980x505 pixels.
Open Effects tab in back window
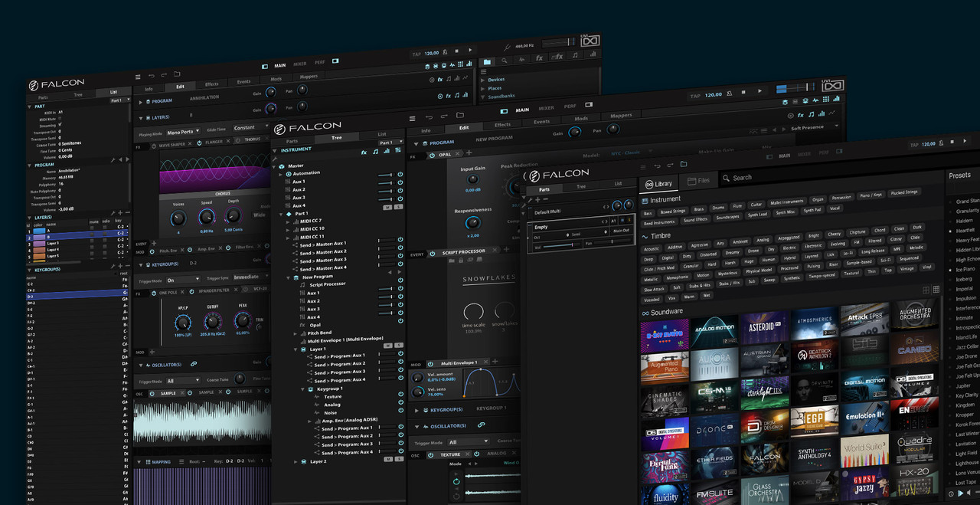(x=211, y=84)
